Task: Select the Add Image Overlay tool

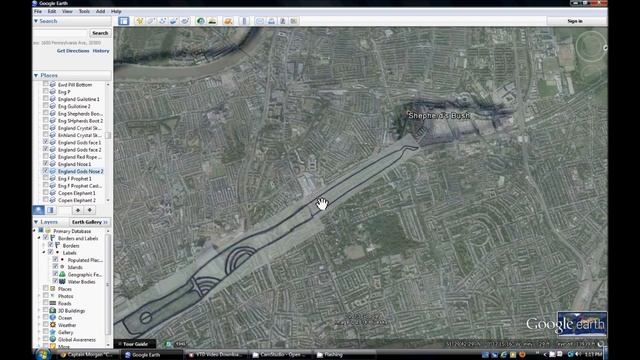Action: tap(173, 21)
